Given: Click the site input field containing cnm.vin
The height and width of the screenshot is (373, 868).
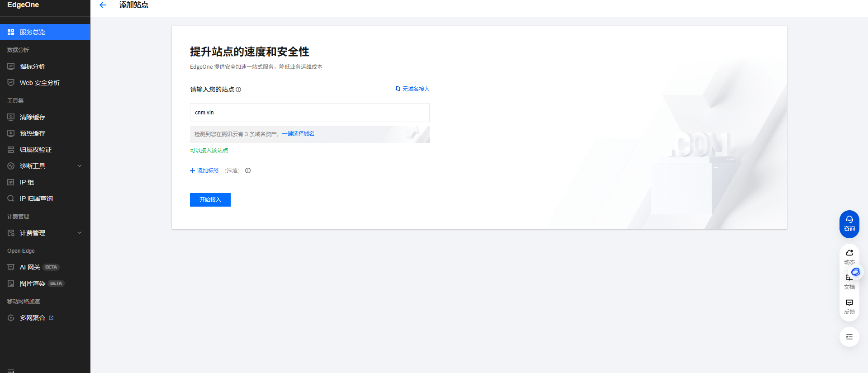Looking at the screenshot, I should pyautogui.click(x=309, y=113).
